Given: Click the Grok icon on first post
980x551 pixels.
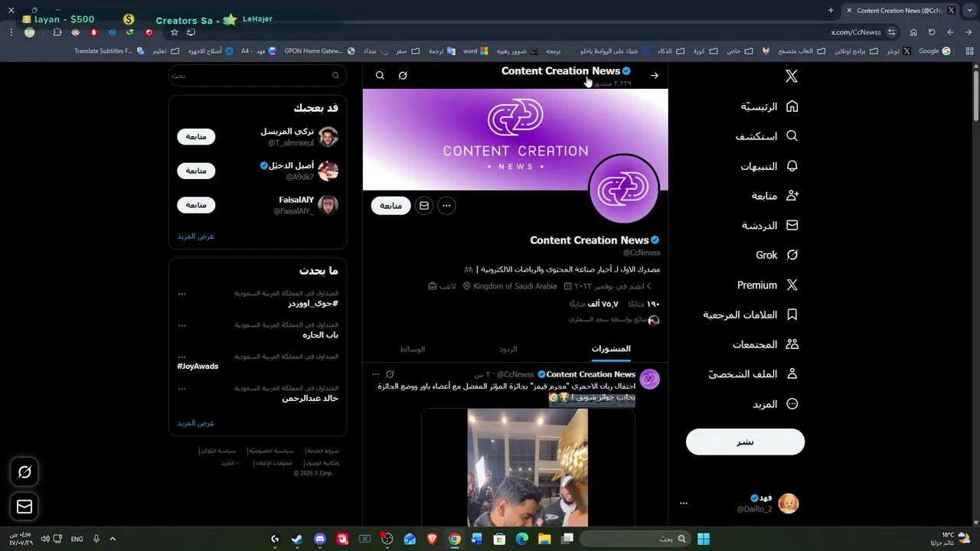Looking at the screenshot, I should click(x=390, y=374).
